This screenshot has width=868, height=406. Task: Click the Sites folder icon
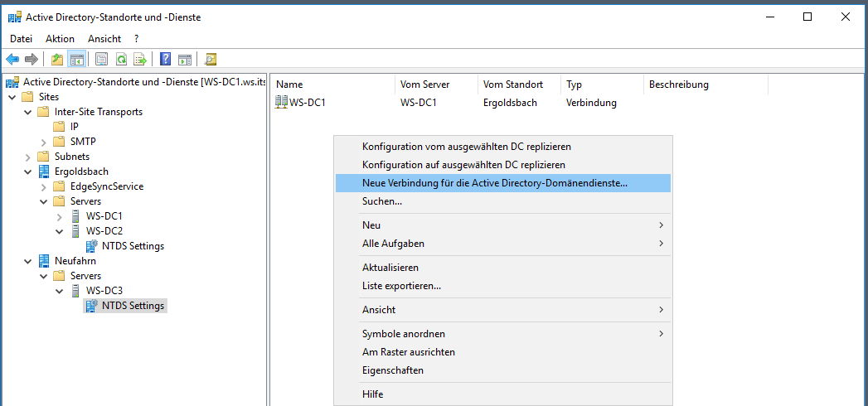(x=27, y=97)
